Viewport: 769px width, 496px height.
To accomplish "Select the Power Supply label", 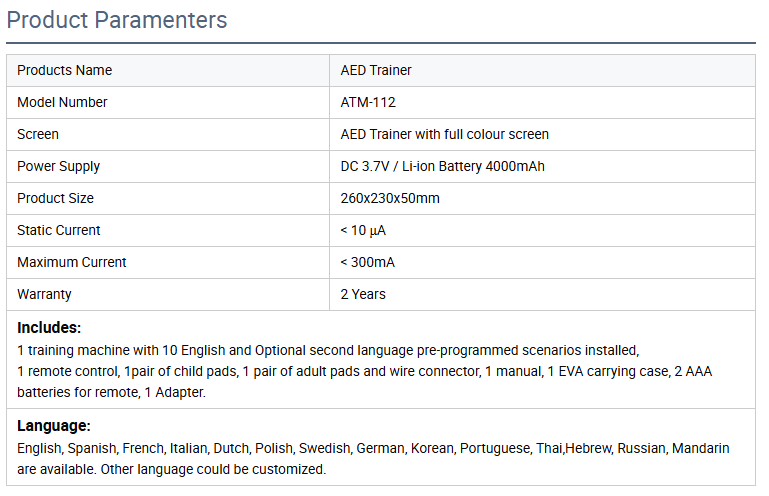I will pyautogui.click(x=59, y=166).
